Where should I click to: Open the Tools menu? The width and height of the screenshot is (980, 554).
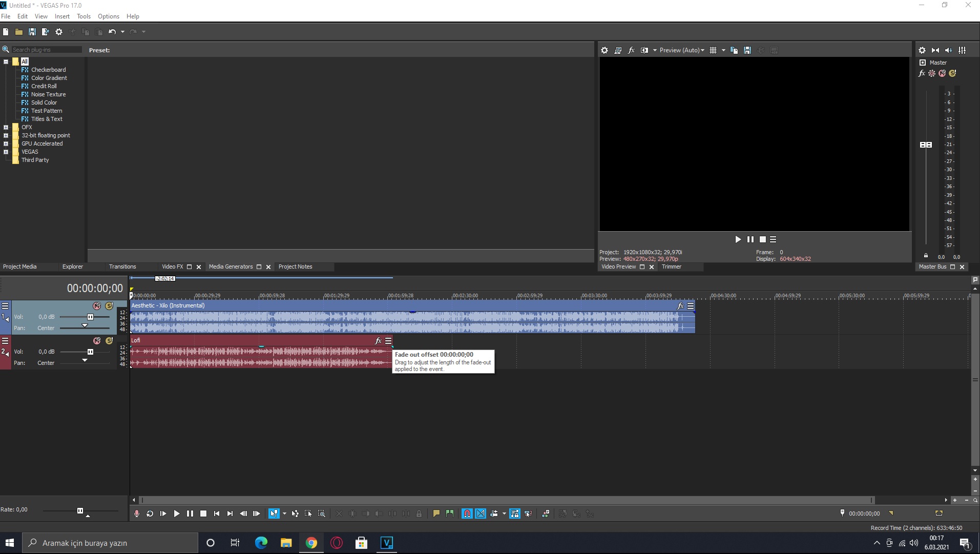pyautogui.click(x=84, y=16)
